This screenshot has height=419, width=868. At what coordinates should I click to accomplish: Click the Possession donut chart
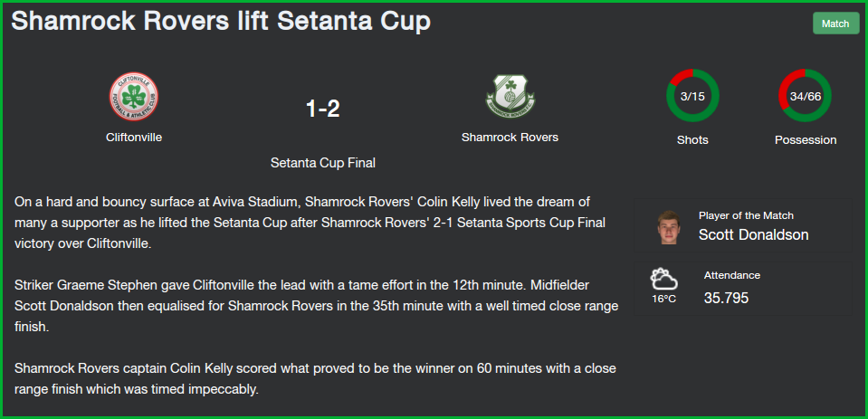(x=805, y=95)
